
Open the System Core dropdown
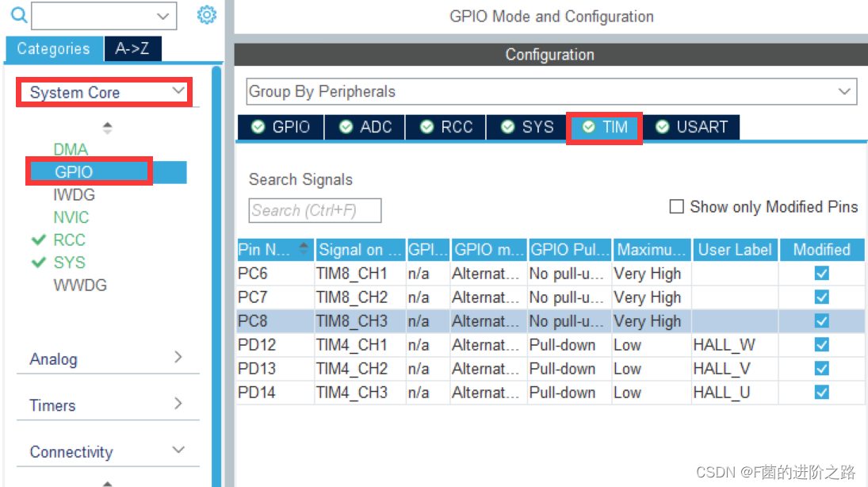[x=180, y=92]
